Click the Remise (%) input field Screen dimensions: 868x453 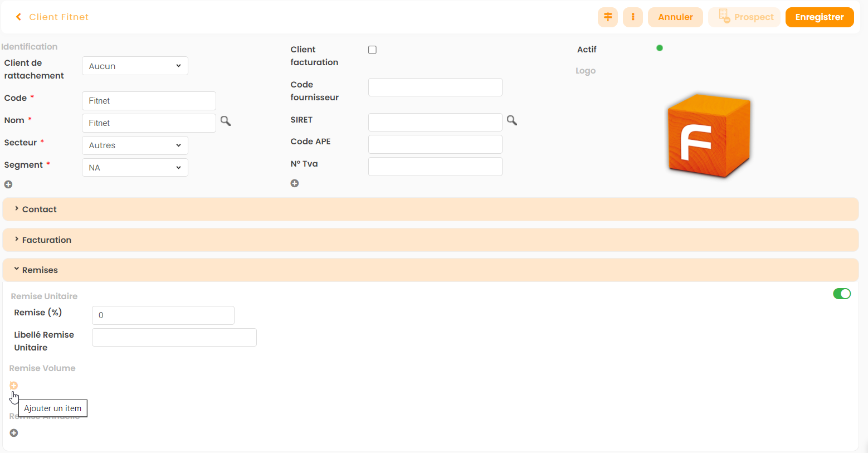pyautogui.click(x=163, y=315)
